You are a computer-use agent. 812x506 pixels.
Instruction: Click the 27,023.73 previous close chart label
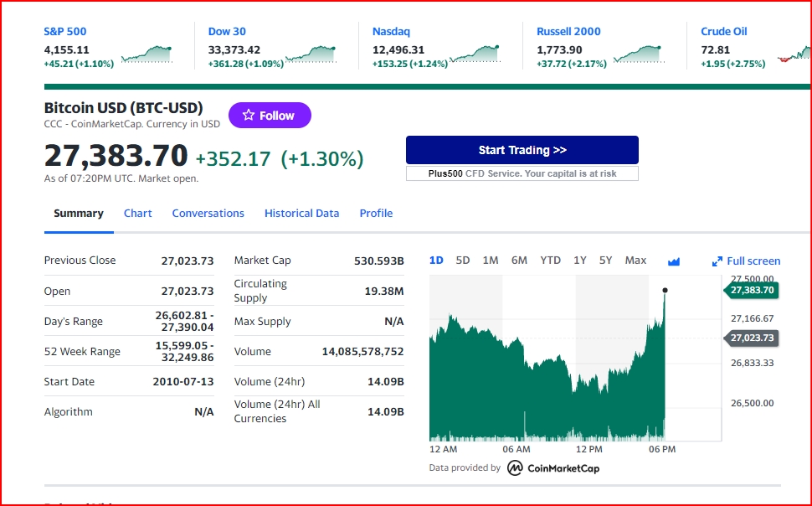coord(752,338)
